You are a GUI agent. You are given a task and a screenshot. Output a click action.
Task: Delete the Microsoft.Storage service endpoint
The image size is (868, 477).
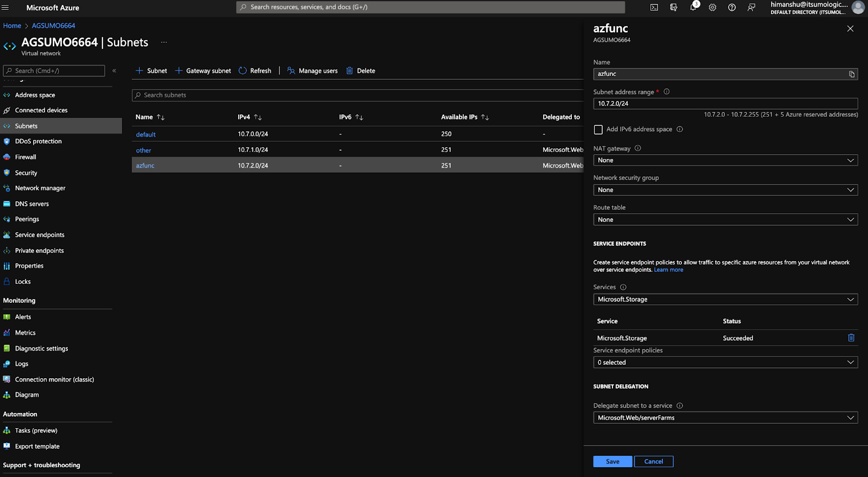pos(851,338)
